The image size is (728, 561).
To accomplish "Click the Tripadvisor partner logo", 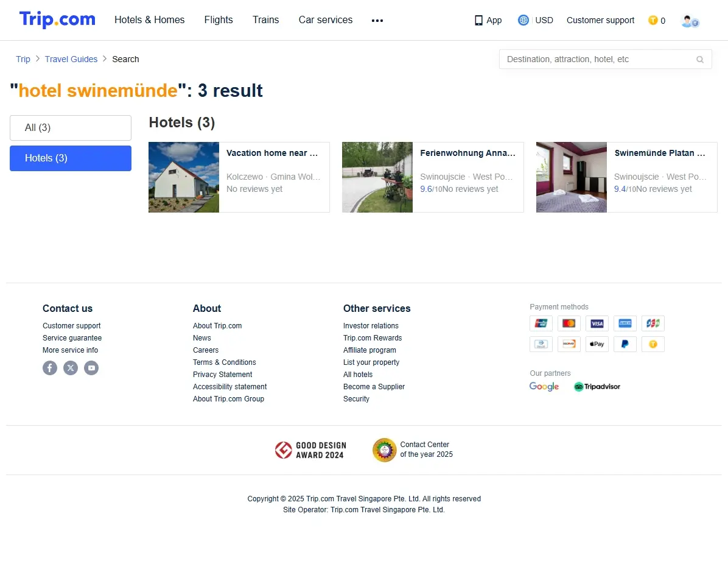I will [x=597, y=387].
